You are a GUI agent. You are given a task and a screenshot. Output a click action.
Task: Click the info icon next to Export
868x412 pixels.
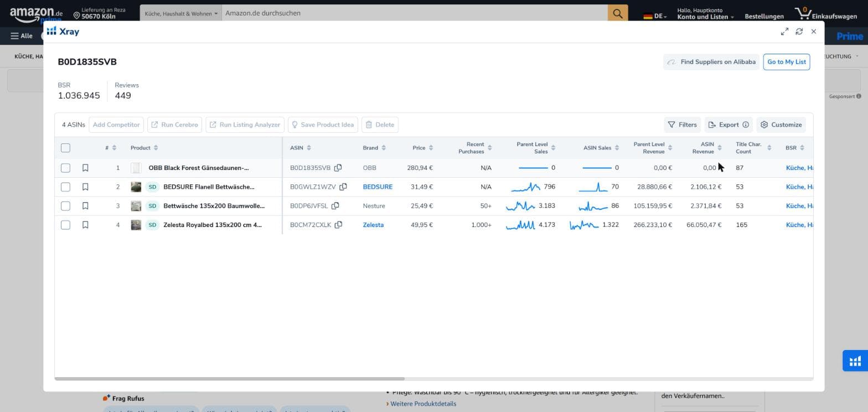pos(746,125)
